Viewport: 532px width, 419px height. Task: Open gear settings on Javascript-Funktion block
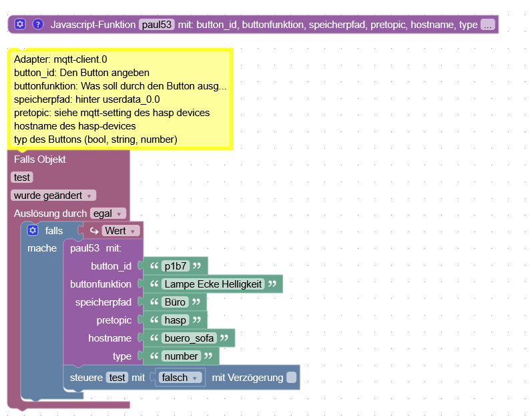coord(20,24)
